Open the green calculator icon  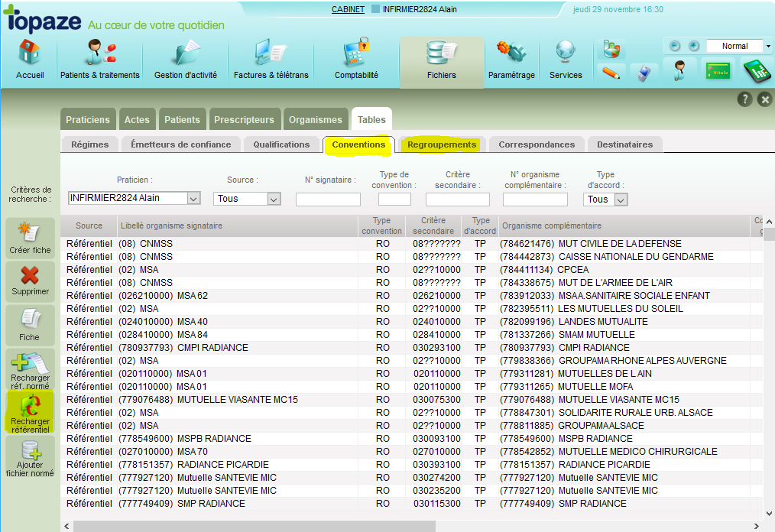pyautogui.click(x=757, y=70)
